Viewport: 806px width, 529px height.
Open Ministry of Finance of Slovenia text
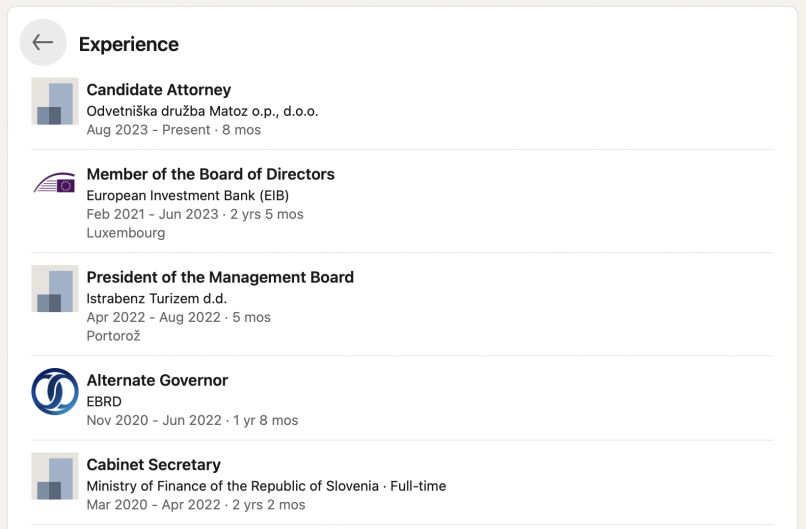tap(233, 486)
